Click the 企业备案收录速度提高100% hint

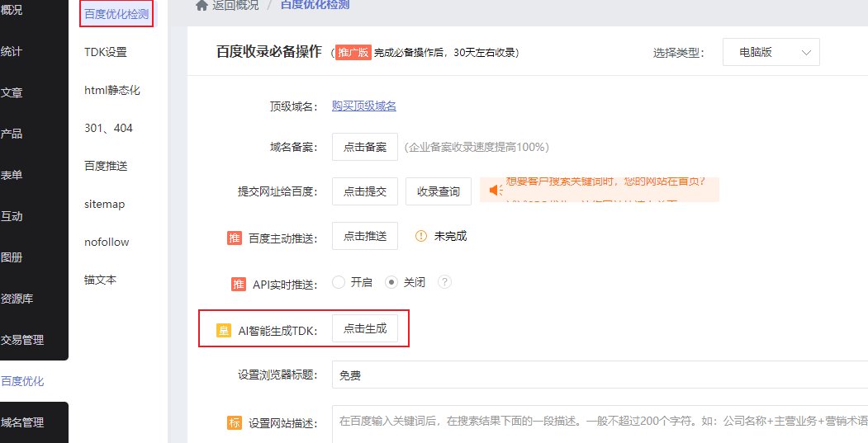(x=477, y=147)
